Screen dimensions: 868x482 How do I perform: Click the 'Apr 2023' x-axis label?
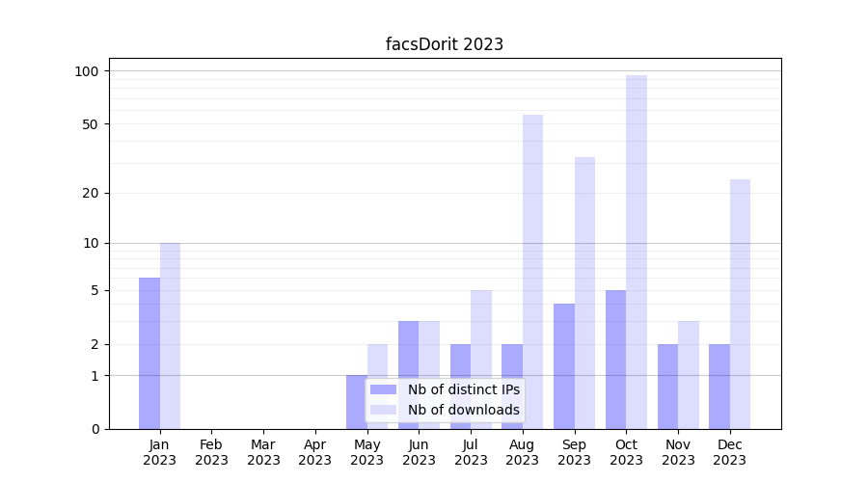(x=315, y=452)
